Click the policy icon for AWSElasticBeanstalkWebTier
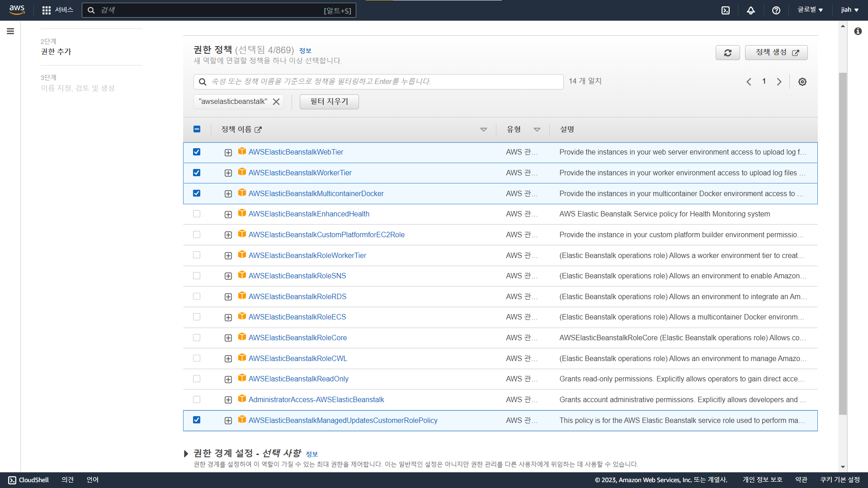Viewport: 868px width, 488px height. pos(242,151)
